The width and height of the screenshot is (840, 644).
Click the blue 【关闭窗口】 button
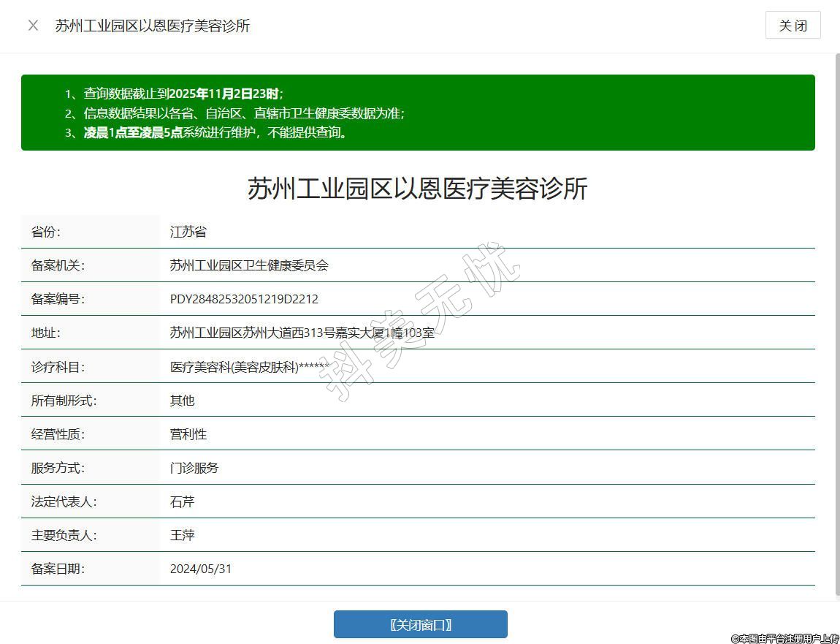point(420,624)
